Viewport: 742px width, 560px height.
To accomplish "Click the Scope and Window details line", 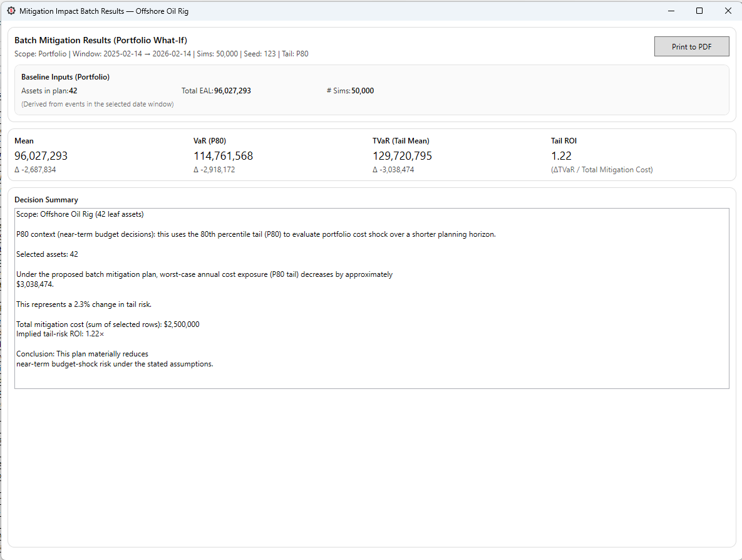I will (x=161, y=54).
